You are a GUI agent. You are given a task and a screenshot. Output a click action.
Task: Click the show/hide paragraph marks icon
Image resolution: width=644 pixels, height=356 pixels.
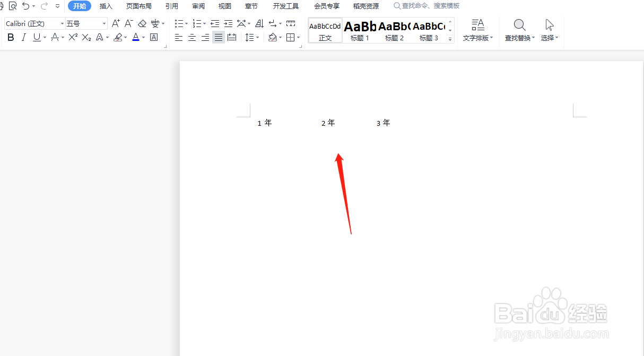point(273,23)
